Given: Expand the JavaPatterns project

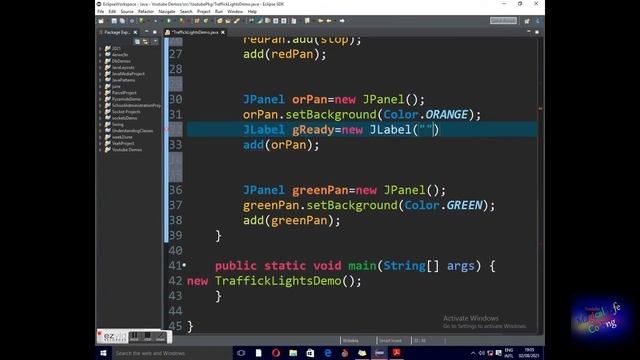Looking at the screenshot, I should click(x=100, y=80).
